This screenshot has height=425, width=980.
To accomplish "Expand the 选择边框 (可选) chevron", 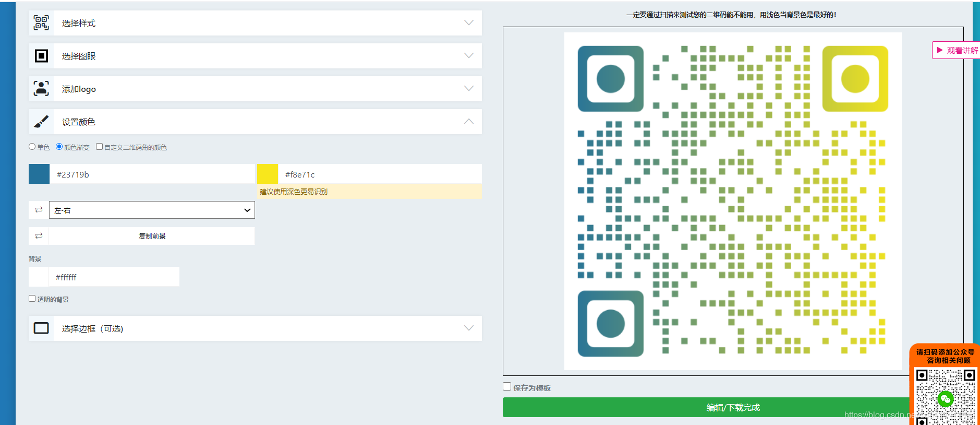I will click(469, 328).
